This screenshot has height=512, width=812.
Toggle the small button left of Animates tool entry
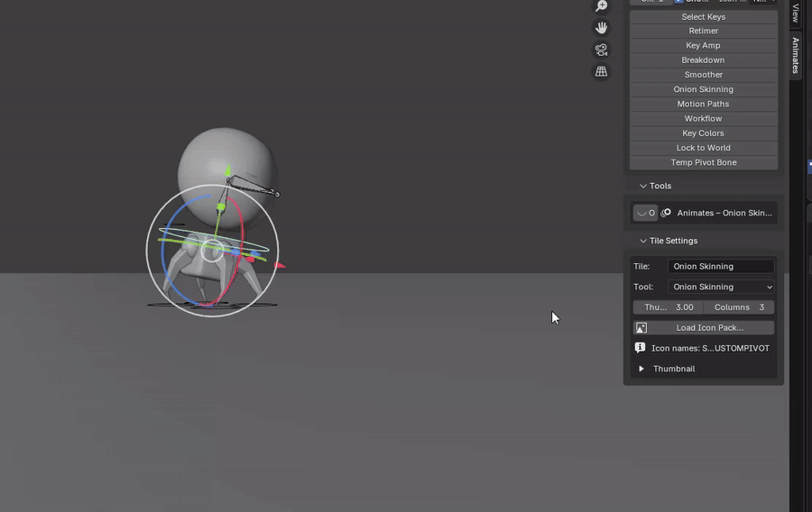(x=645, y=213)
